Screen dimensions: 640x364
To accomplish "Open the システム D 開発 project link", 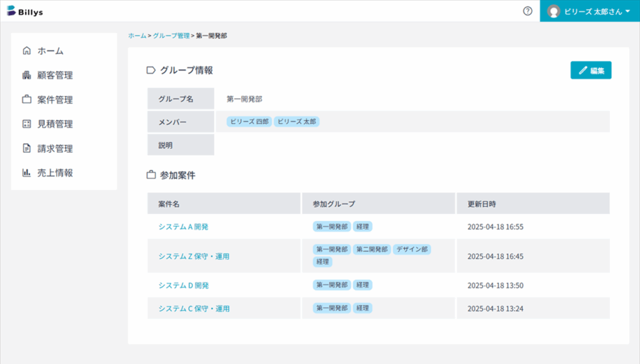I will 183,285.
